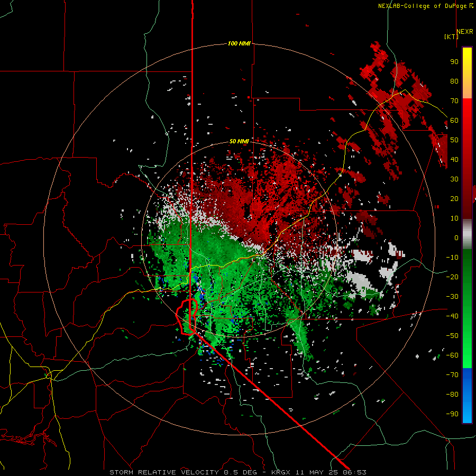476x476 pixels.
Task: Click the [KT] units label
Action: [451, 36]
